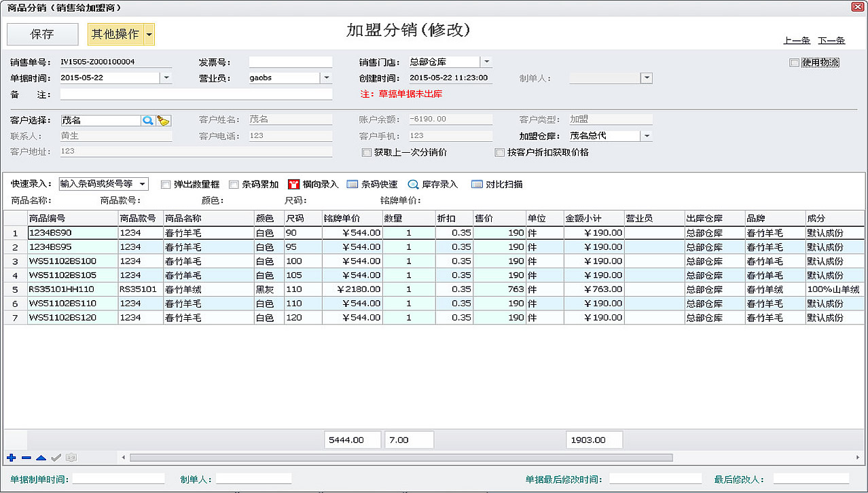Click the horizontal scrollbar under the grid
This screenshot has height=493, width=868.
(401, 458)
